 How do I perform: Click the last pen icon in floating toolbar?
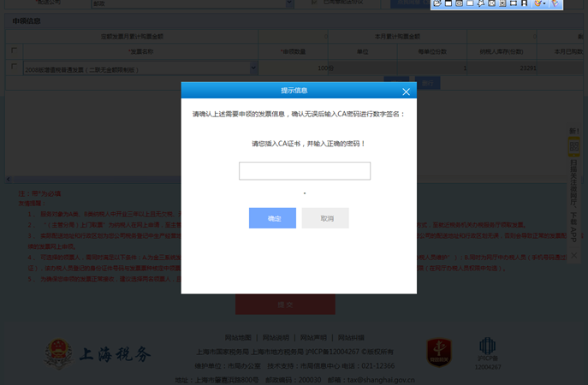[555, 4]
